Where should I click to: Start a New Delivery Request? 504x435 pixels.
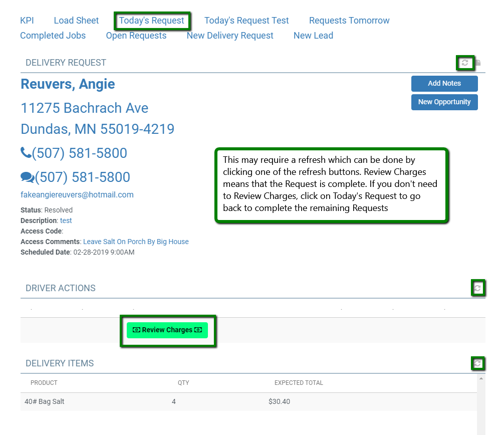pos(230,36)
